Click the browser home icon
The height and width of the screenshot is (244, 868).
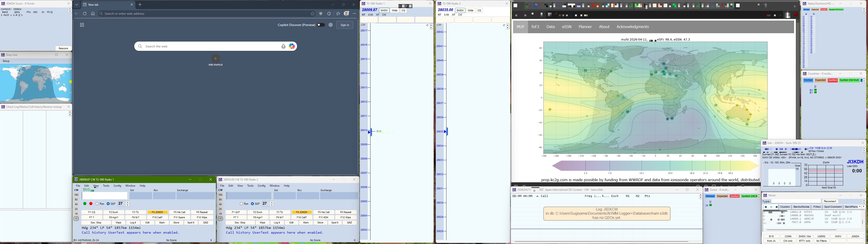click(93, 14)
